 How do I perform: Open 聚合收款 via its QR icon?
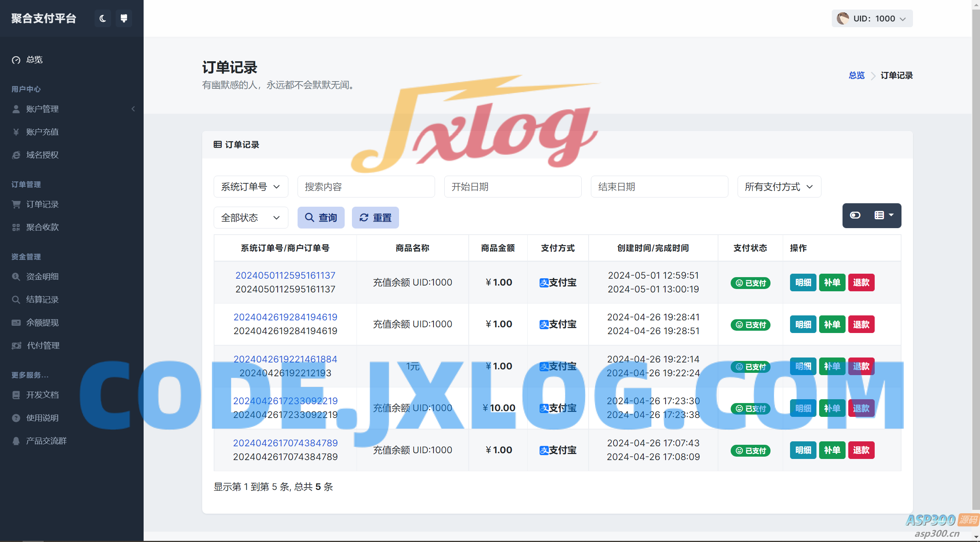[16, 227]
